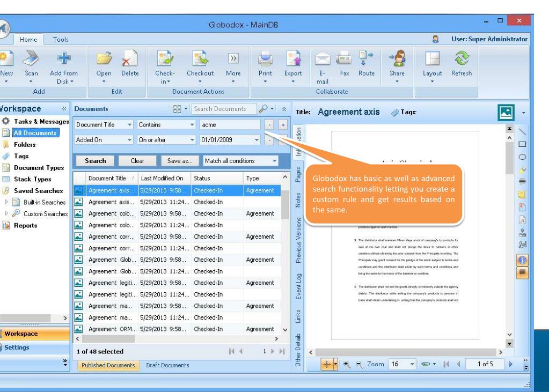Click the Scan icon in ribbon

click(x=31, y=58)
